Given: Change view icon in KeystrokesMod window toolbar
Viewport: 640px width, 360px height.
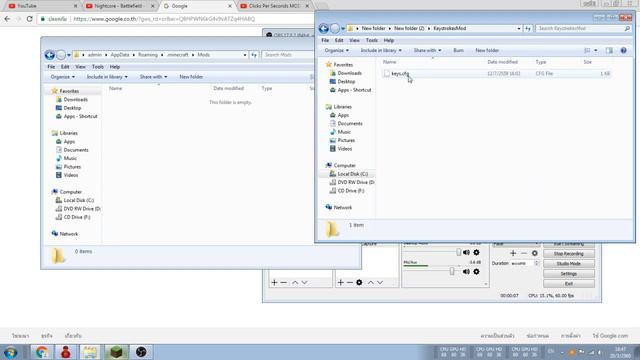Looking at the screenshot, I should point(587,51).
